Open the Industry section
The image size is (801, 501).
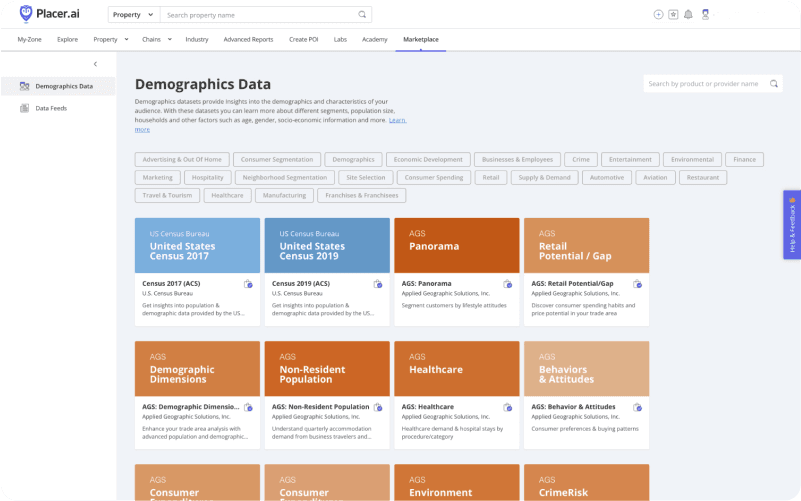coord(197,39)
